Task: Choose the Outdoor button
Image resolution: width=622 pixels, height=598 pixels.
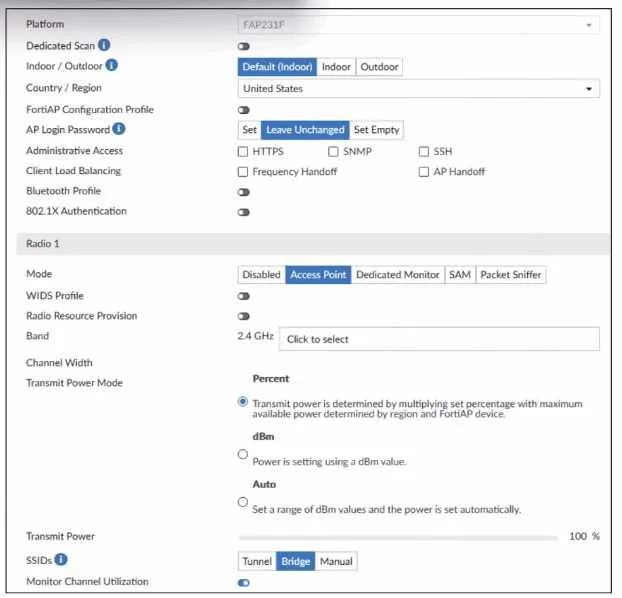Action: point(380,67)
